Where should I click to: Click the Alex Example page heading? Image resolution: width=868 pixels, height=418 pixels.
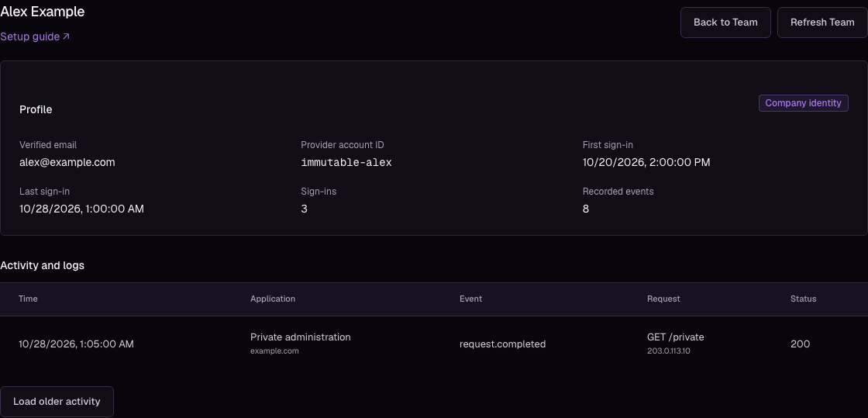point(42,12)
